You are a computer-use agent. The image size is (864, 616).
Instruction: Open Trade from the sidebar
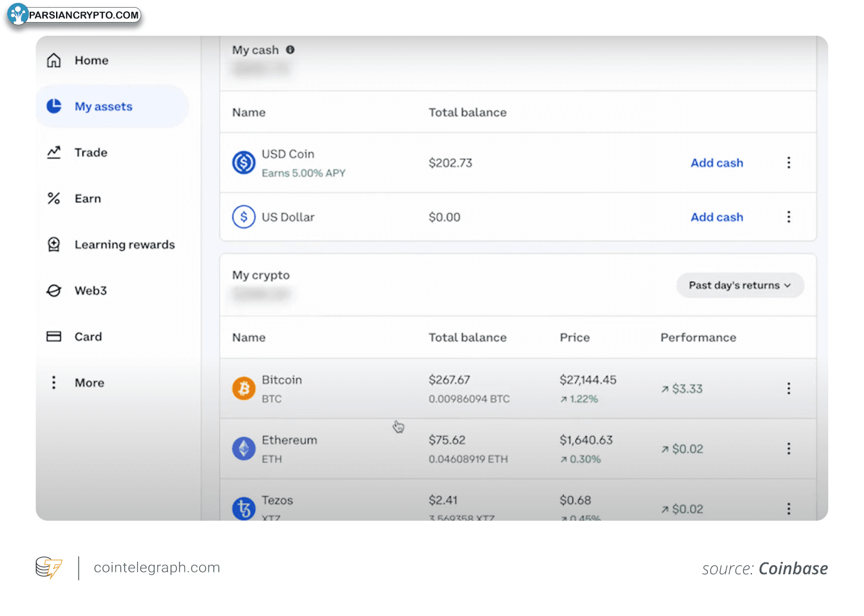pyautogui.click(x=91, y=153)
